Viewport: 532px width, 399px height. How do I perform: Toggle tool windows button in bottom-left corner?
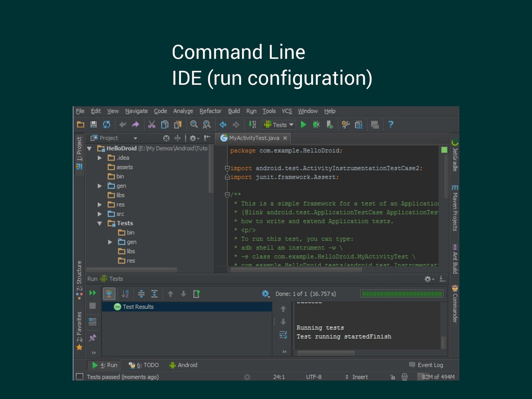click(79, 377)
